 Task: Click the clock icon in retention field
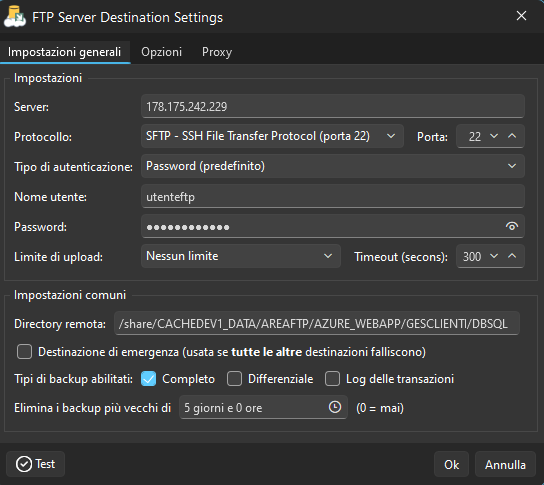tap(335, 407)
